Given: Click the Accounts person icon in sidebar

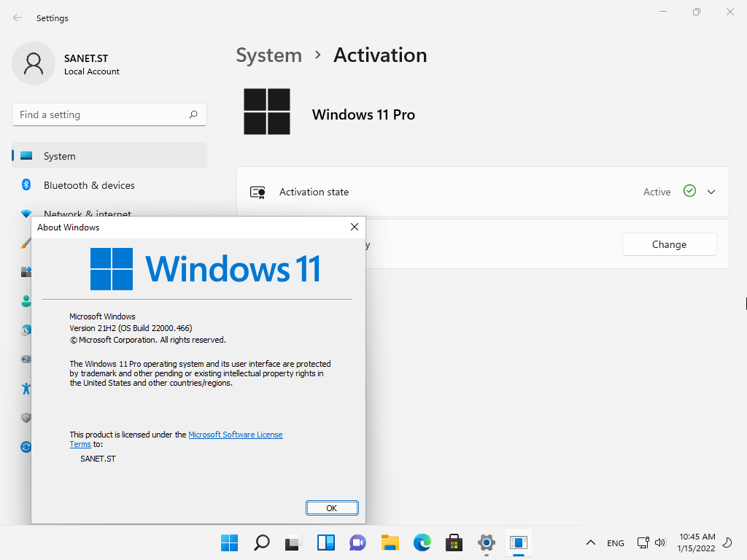Looking at the screenshot, I should (26, 301).
